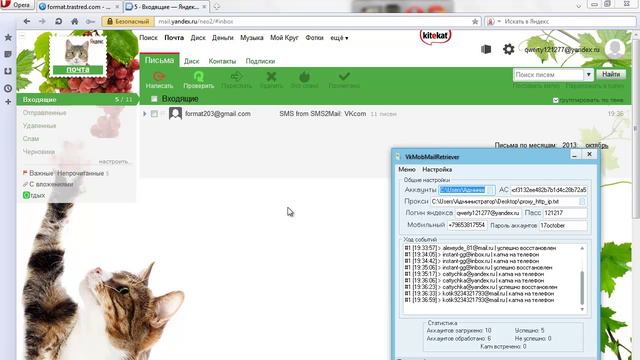Open the Настройка menu in VkMobMailRetriever

437,169
